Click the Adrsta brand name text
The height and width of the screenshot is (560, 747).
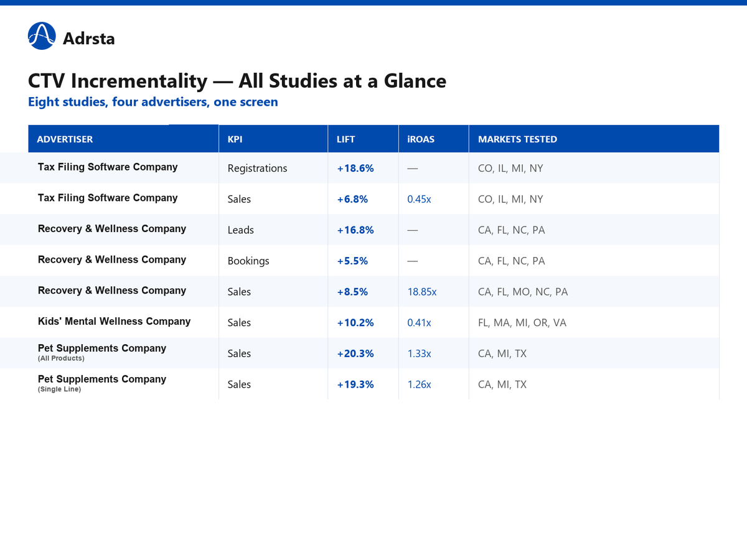(x=88, y=39)
